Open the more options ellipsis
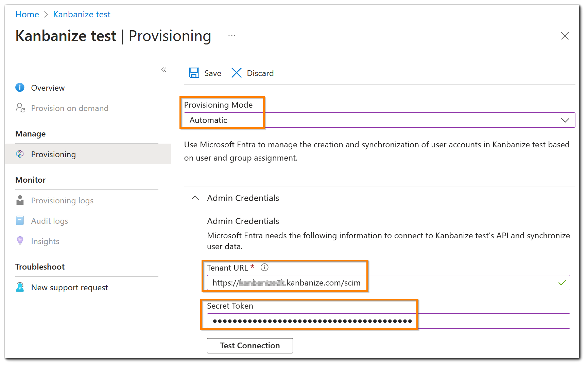Viewport: 588px width, 367px height. tap(232, 36)
